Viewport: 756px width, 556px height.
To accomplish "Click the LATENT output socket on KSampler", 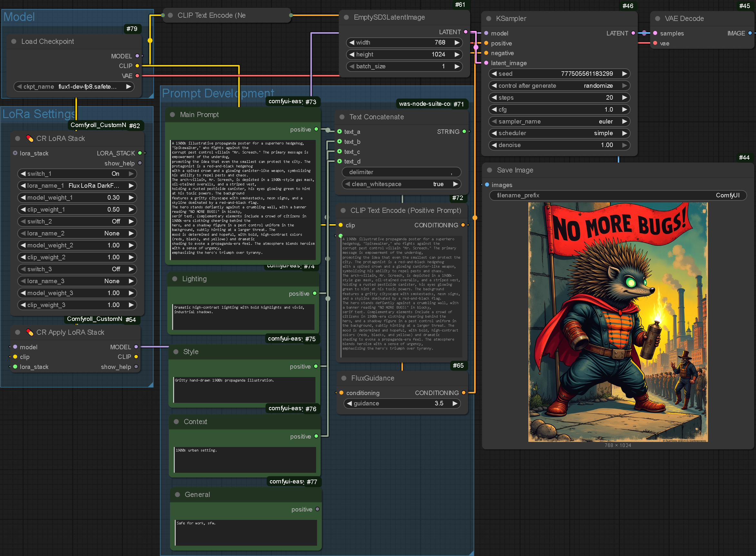I will [633, 33].
